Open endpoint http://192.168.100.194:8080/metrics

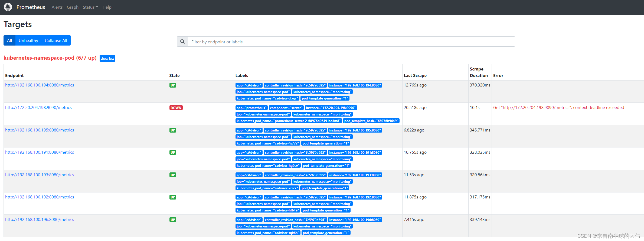[x=40, y=85]
